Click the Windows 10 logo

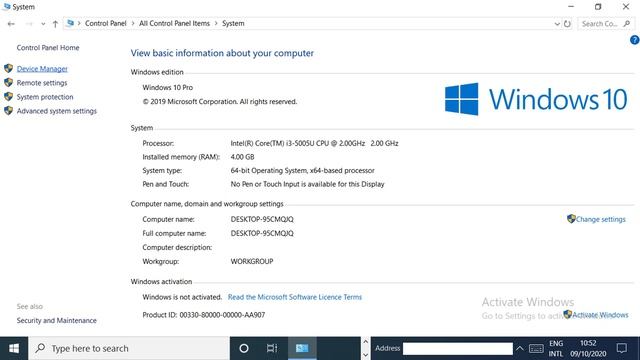(536, 99)
